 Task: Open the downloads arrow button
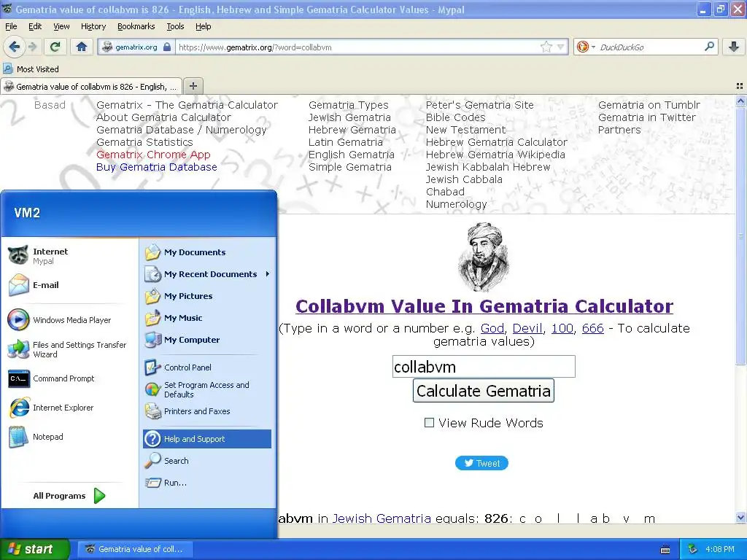coord(734,47)
